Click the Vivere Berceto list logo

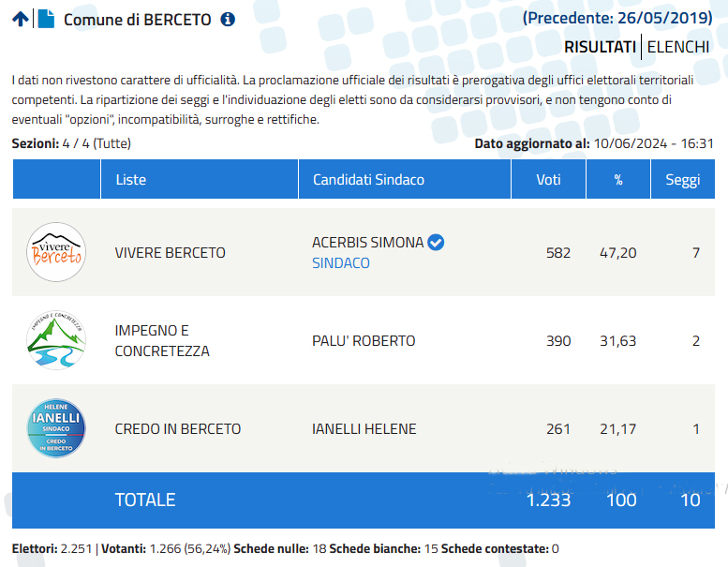pos(56,252)
